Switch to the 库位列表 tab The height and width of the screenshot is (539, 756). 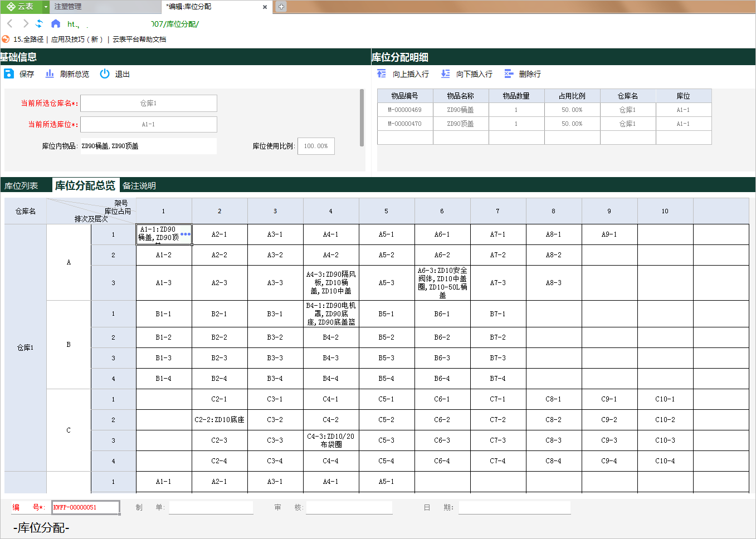[x=21, y=185]
